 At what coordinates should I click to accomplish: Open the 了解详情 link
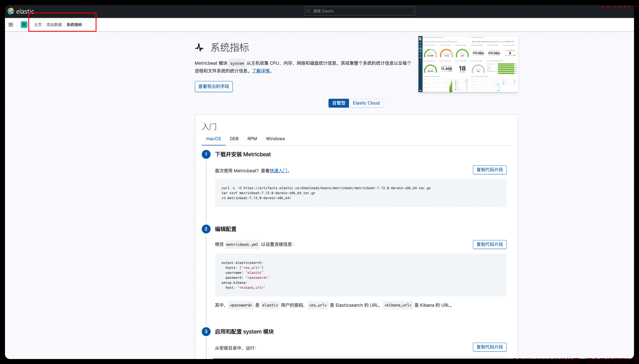261,71
